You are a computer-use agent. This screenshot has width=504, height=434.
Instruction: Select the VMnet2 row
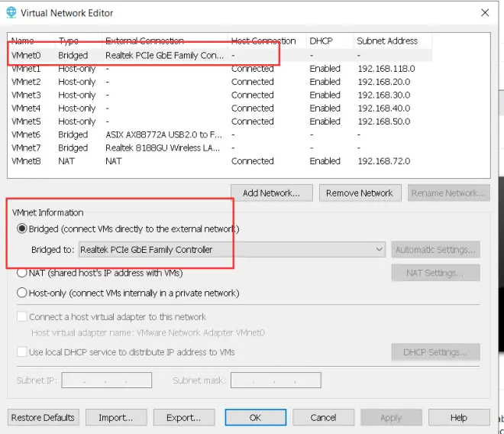pyautogui.click(x=219, y=82)
